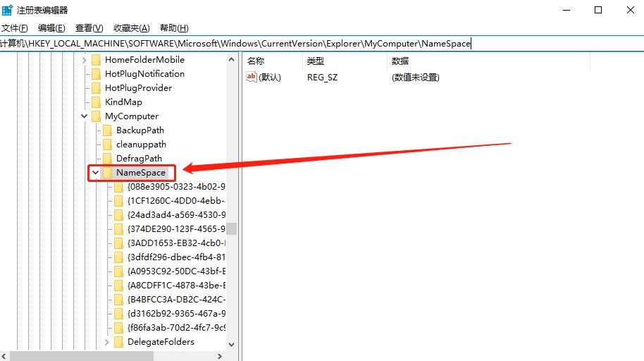Select the BackupPath key label
644x361 pixels.
coord(140,130)
